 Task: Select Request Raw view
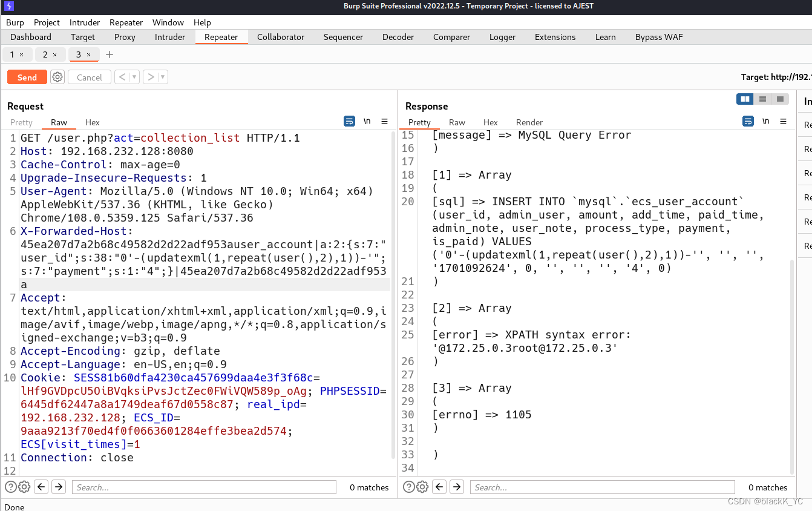pyautogui.click(x=59, y=122)
